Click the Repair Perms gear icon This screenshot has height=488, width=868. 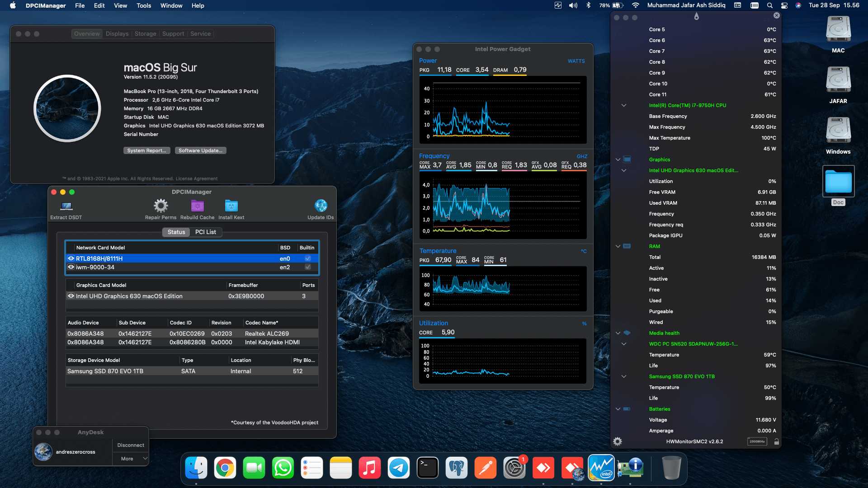[x=160, y=206]
